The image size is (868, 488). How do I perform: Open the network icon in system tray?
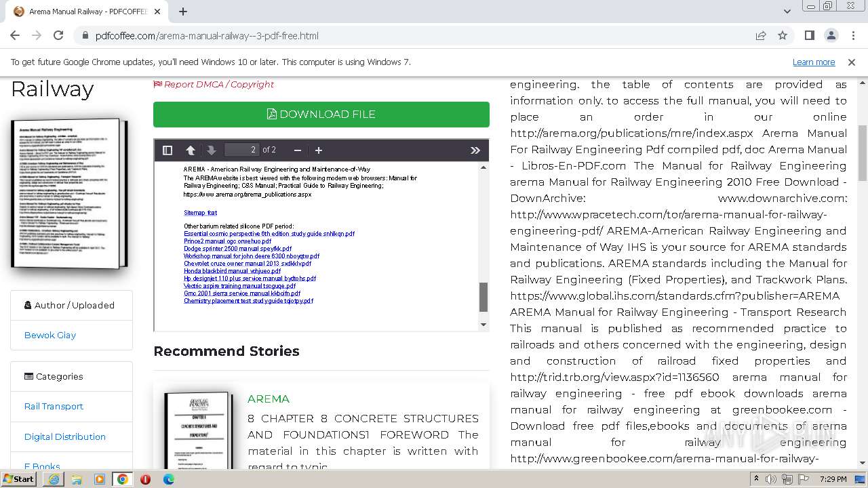(787, 479)
